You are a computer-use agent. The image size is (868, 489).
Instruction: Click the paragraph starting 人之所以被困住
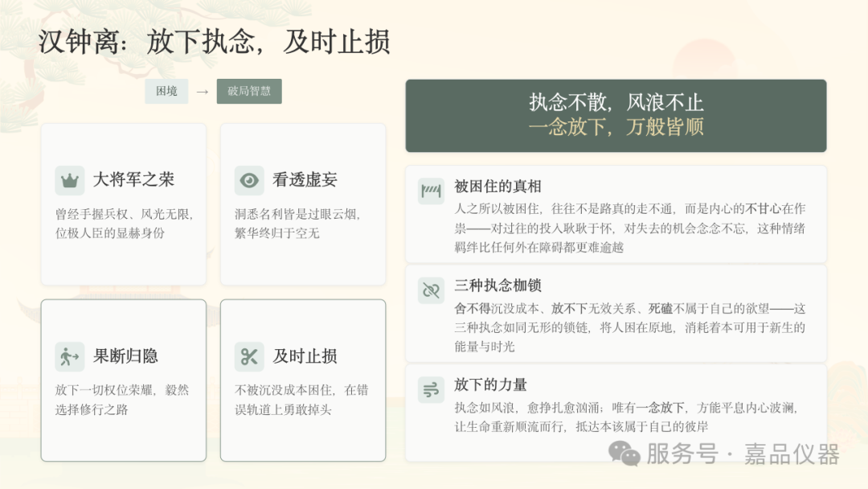click(630, 228)
